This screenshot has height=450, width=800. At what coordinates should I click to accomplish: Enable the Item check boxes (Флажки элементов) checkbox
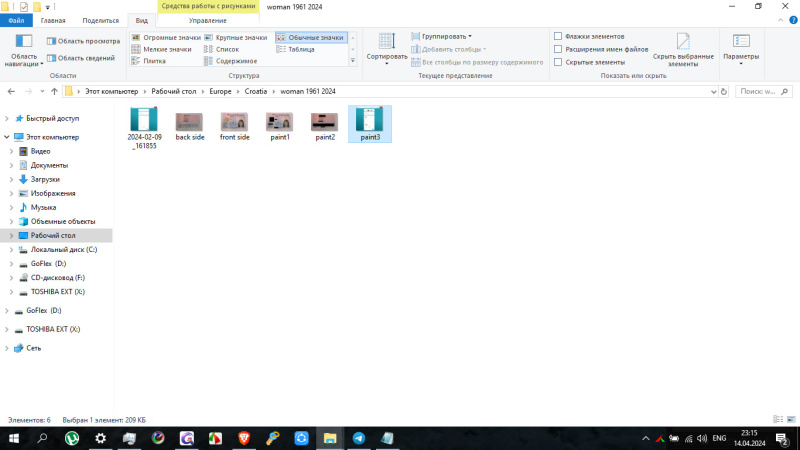click(x=558, y=36)
